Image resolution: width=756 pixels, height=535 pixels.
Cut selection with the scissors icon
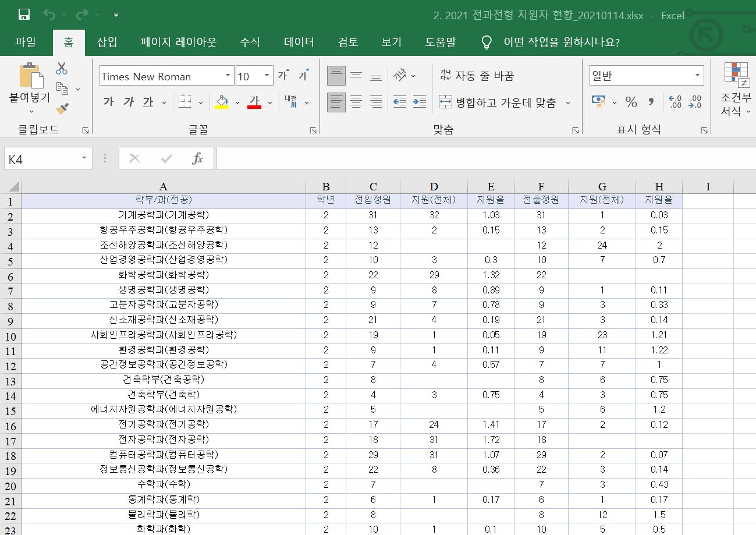[62, 68]
